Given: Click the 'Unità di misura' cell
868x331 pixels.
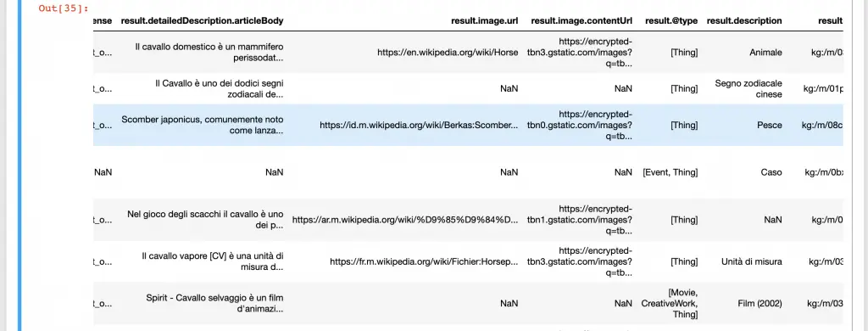Looking at the screenshot, I should [x=752, y=261].
